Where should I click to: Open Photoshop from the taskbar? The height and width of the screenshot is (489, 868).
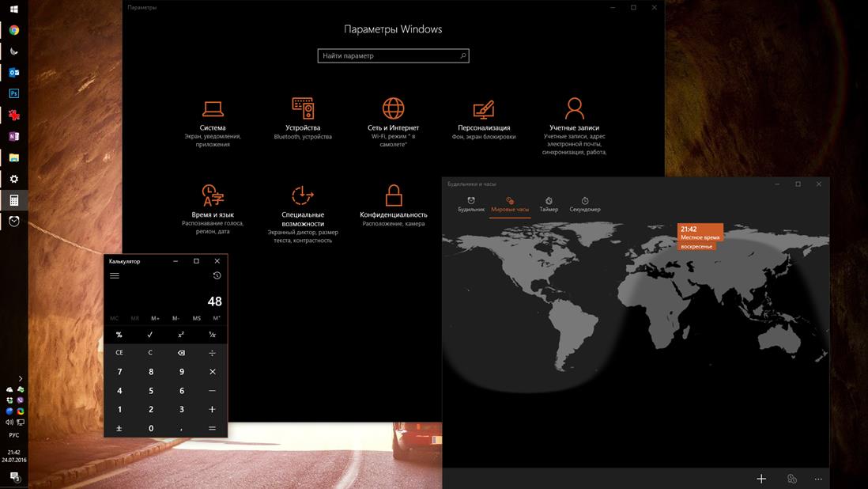click(x=14, y=93)
